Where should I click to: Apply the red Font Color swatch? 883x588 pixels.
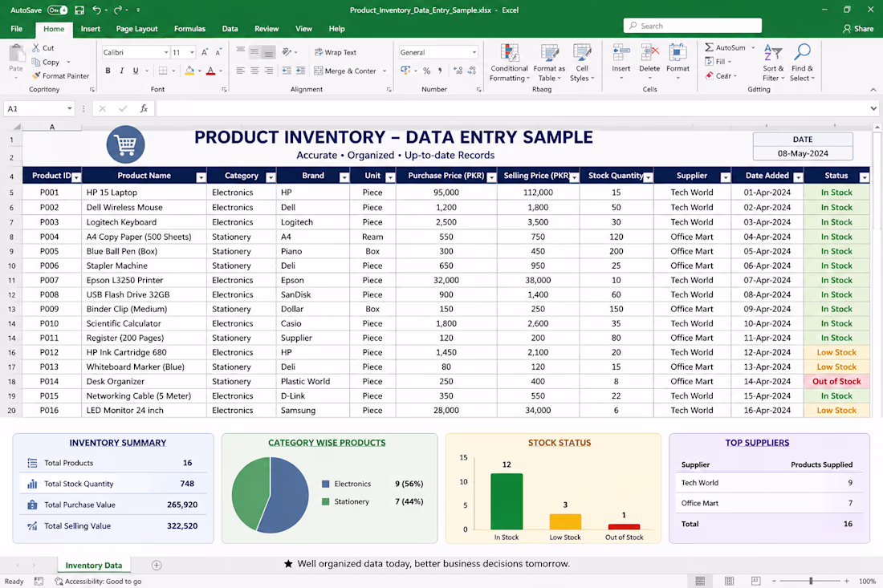[x=210, y=71]
